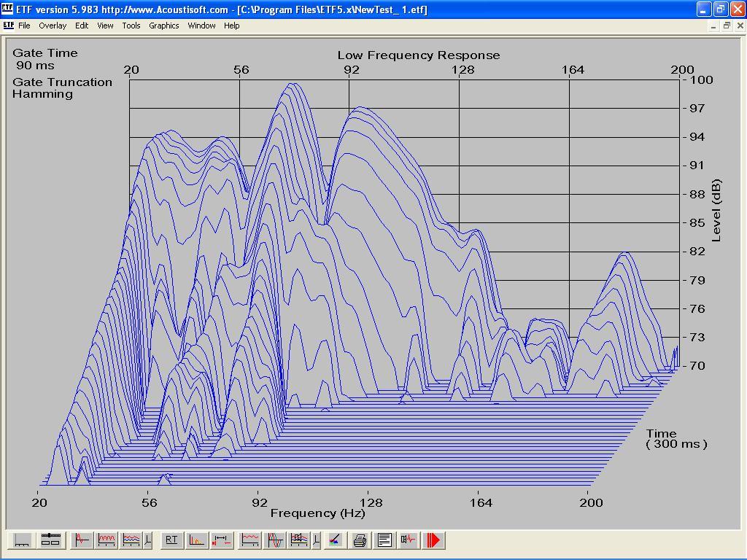Viewport: 747px width, 560px height.
Task: Click the first ruler scale toolbar icon
Action: pyautogui.click(x=23, y=540)
